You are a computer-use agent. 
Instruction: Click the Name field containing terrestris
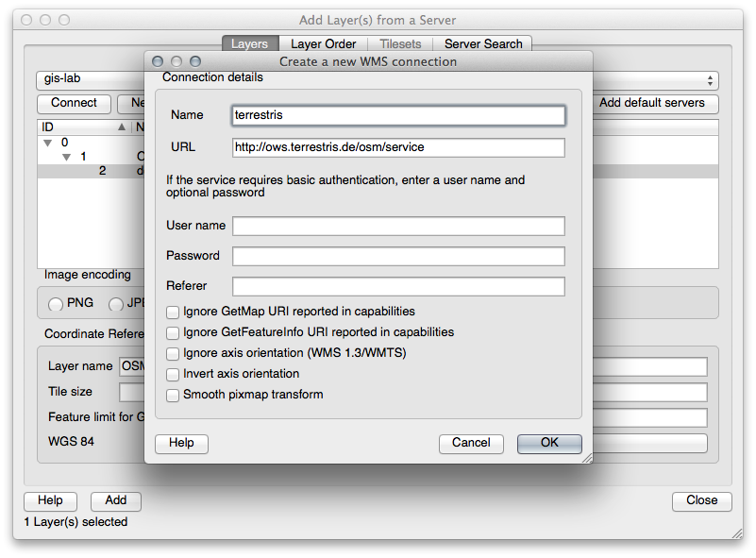tap(398, 115)
